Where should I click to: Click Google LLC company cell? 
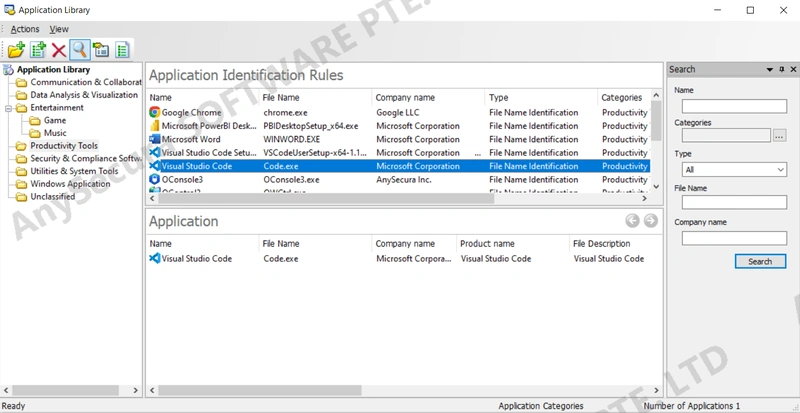tap(397, 112)
